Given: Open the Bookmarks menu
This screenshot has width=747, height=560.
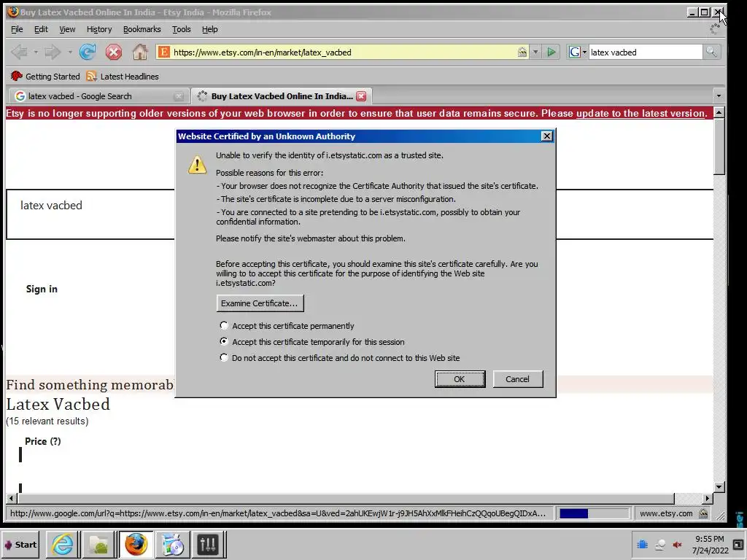Looking at the screenshot, I should [x=142, y=29].
